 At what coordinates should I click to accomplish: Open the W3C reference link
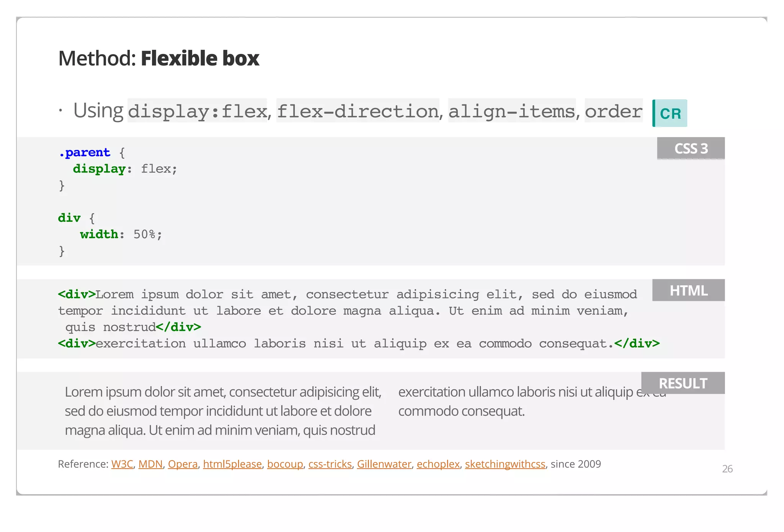[x=122, y=464]
